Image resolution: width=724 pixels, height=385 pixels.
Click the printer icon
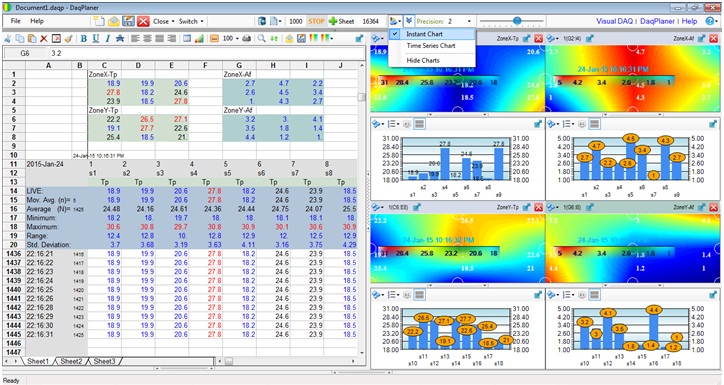point(247,39)
